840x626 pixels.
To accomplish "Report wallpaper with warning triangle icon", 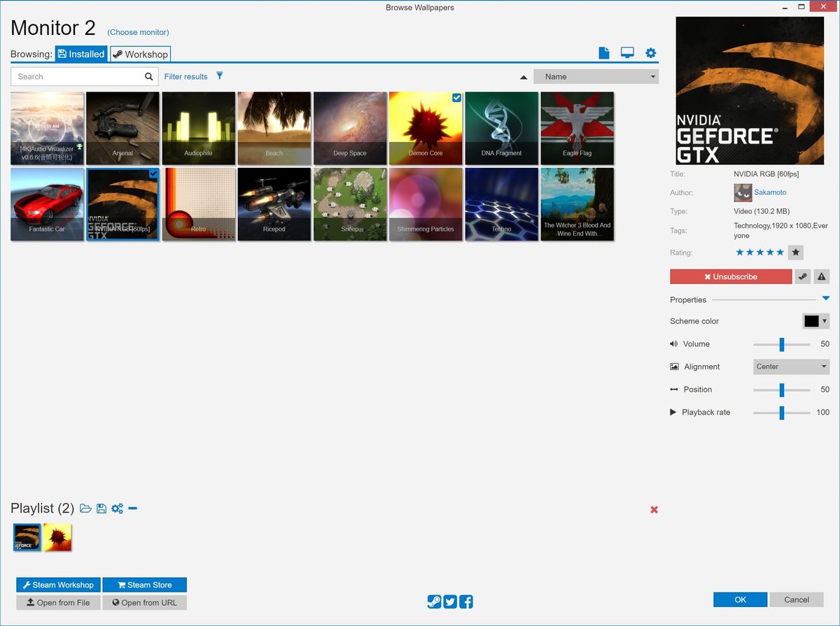I will click(x=822, y=277).
